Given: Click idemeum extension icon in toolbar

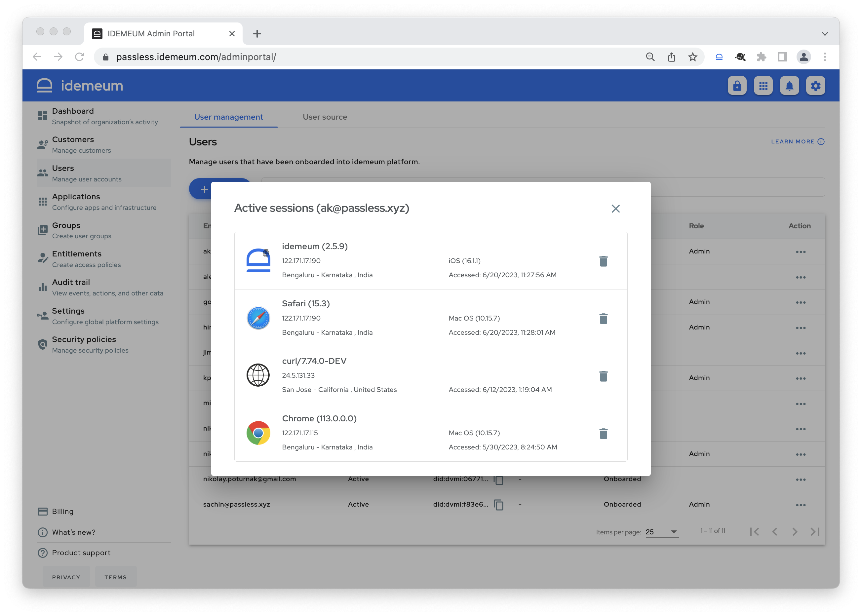Looking at the screenshot, I should pyautogui.click(x=719, y=57).
